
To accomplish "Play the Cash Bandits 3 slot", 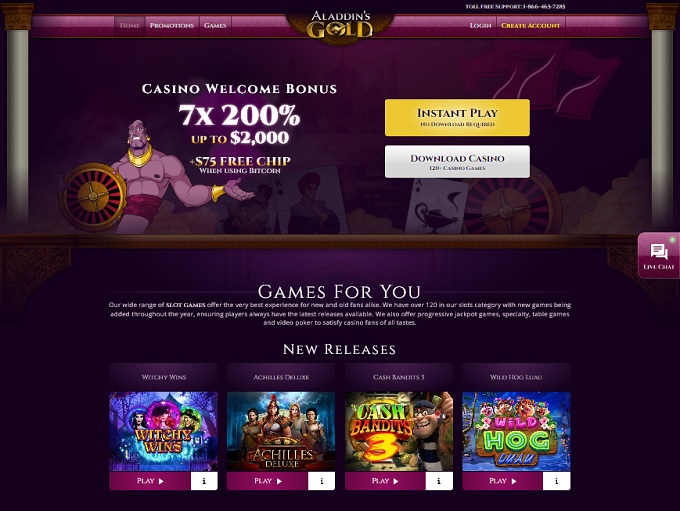I will 385,481.
